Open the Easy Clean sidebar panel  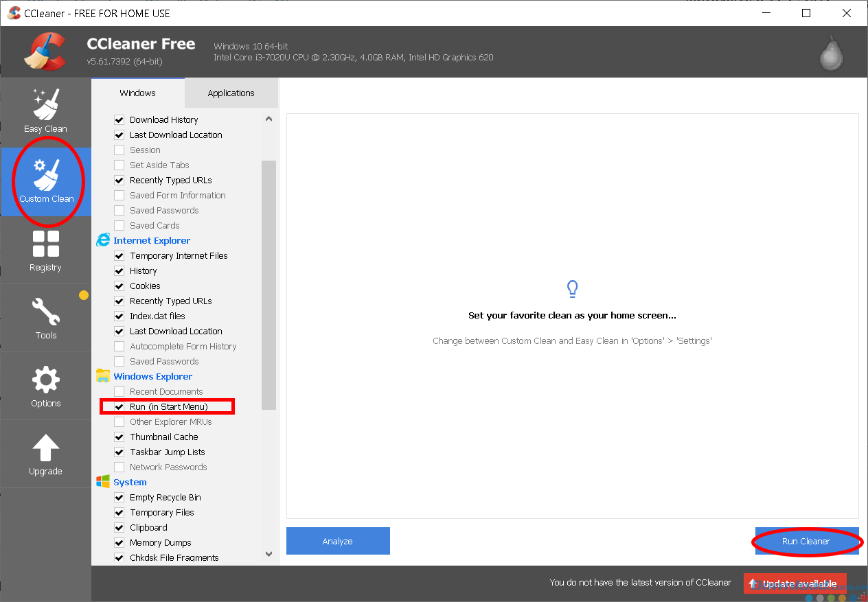tap(45, 111)
